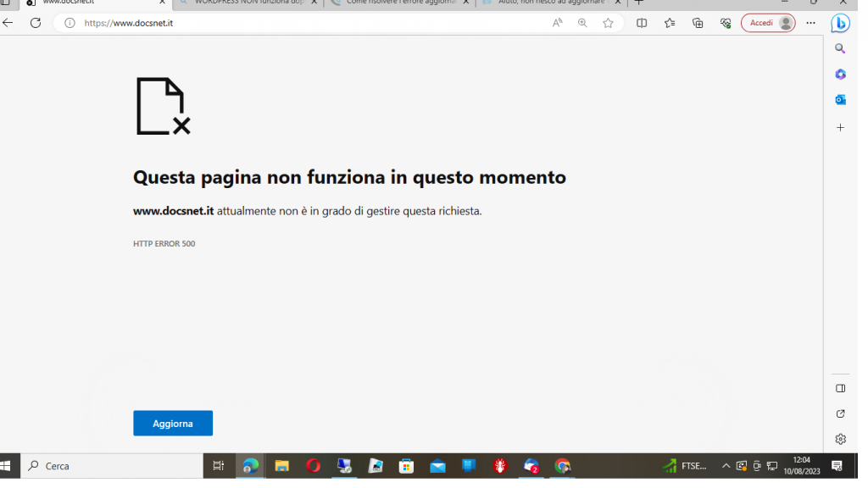The image size is (868, 488).
Task: Reload page with the refresh icon
Action: (x=36, y=23)
